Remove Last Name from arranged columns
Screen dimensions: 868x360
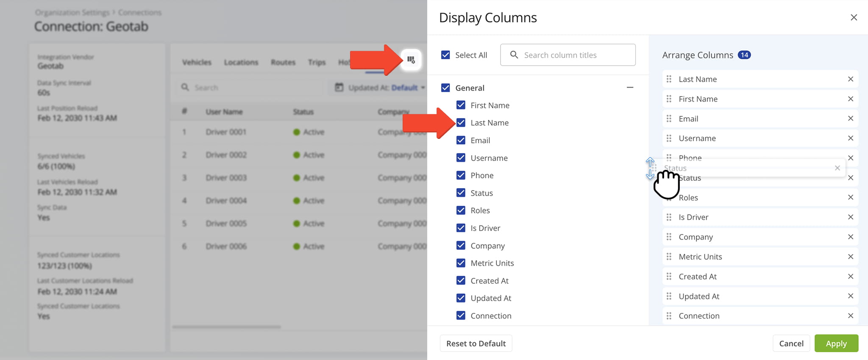[x=850, y=79]
